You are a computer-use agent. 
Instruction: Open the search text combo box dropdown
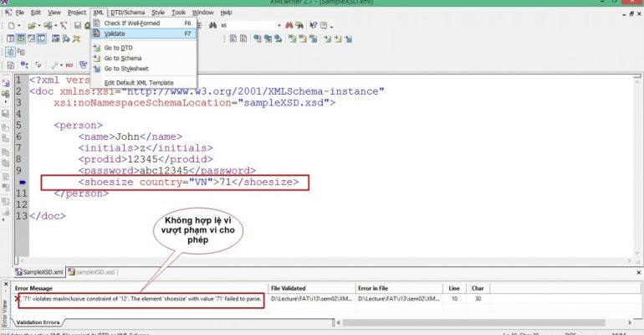coord(279,25)
